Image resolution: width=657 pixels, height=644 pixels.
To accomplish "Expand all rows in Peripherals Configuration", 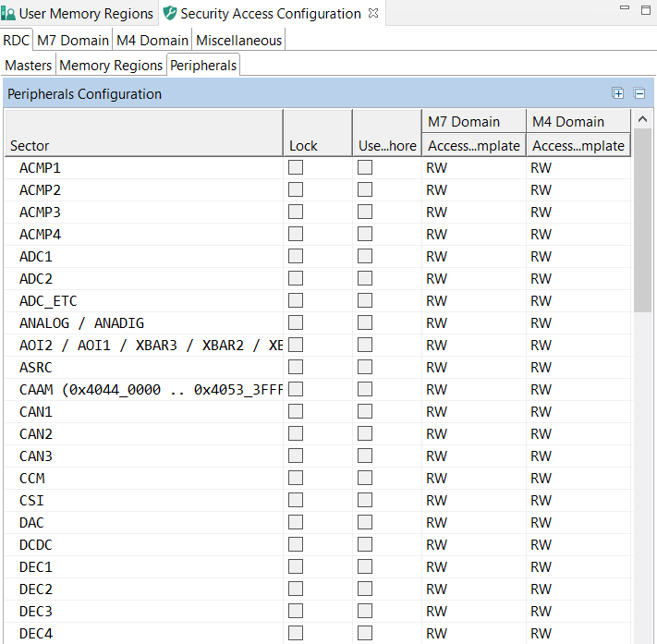I will pyautogui.click(x=618, y=93).
